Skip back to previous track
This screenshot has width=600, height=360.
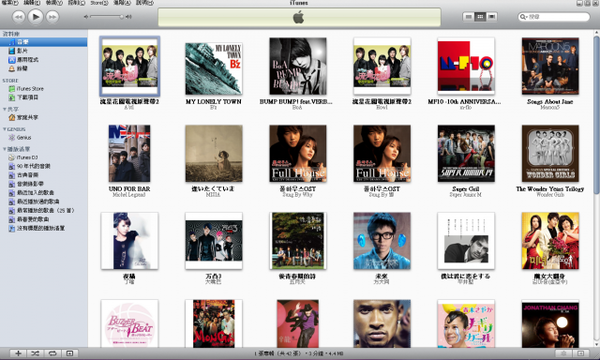18,16
